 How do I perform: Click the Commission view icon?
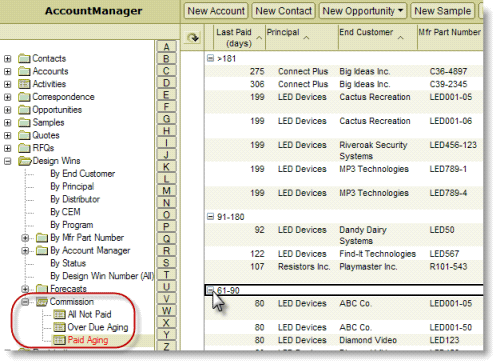[42, 302]
